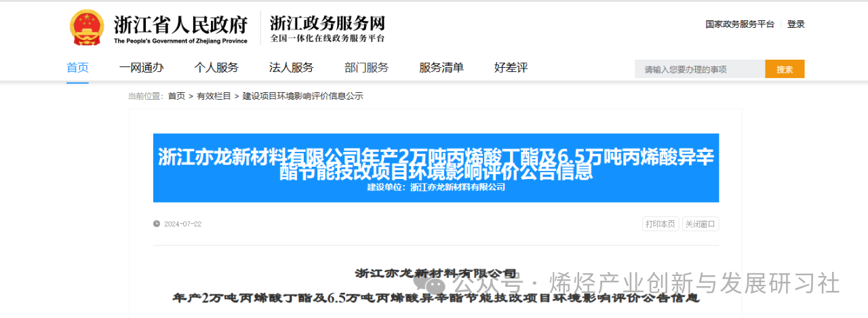
Task: Click 当前位置 label text
Action: click(x=146, y=96)
